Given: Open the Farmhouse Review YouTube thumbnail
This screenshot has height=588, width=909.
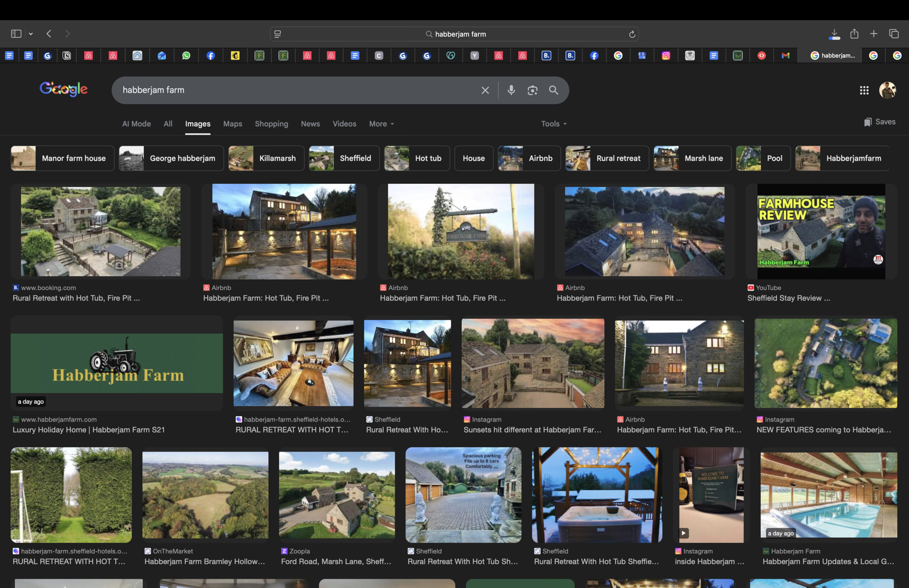Looking at the screenshot, I should pos(821,231).
